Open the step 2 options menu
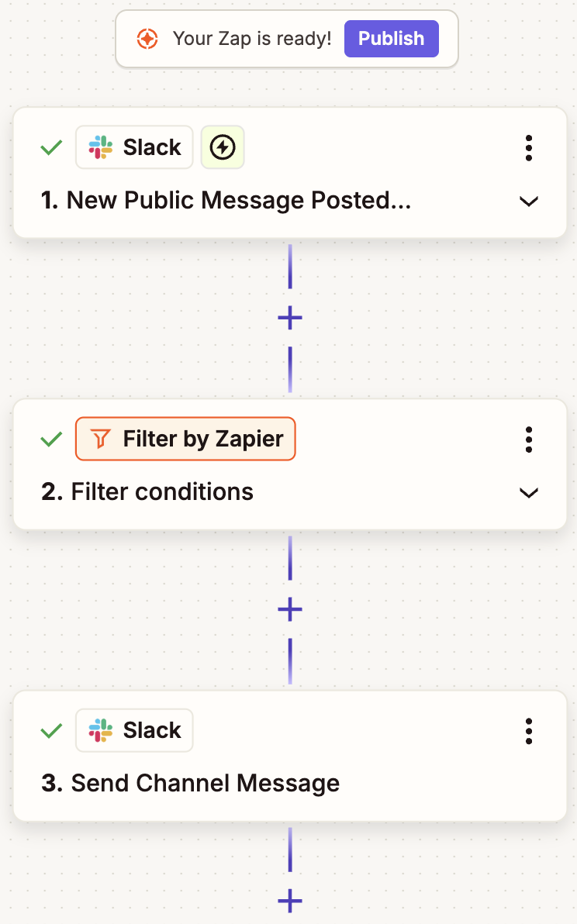 click(529, 439)
